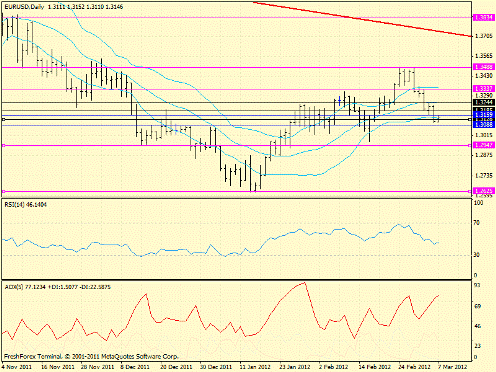This screenshot has width=496, height=372.
Task: Select the blue 1.3159 price tag
Action: tap(484, 115)
